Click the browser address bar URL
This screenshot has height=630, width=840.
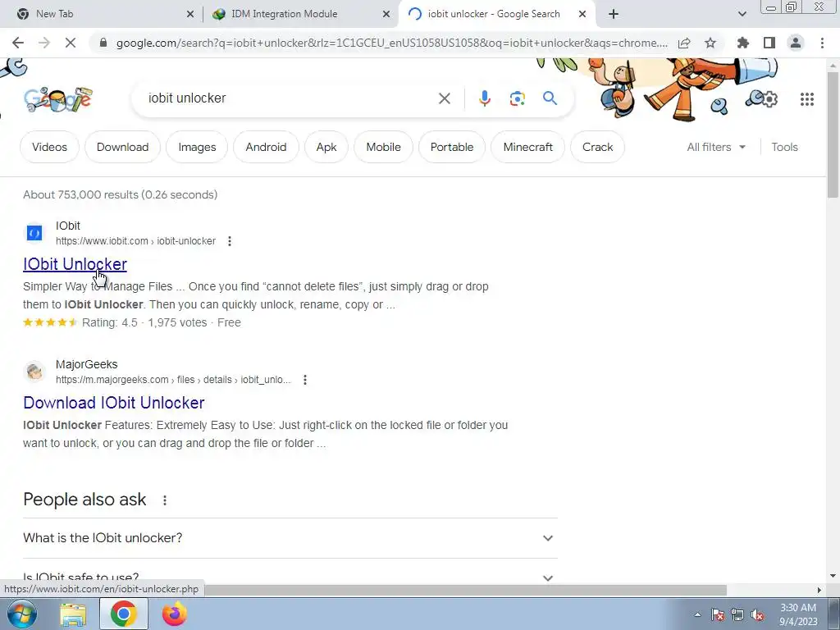(x=392, y=43)
